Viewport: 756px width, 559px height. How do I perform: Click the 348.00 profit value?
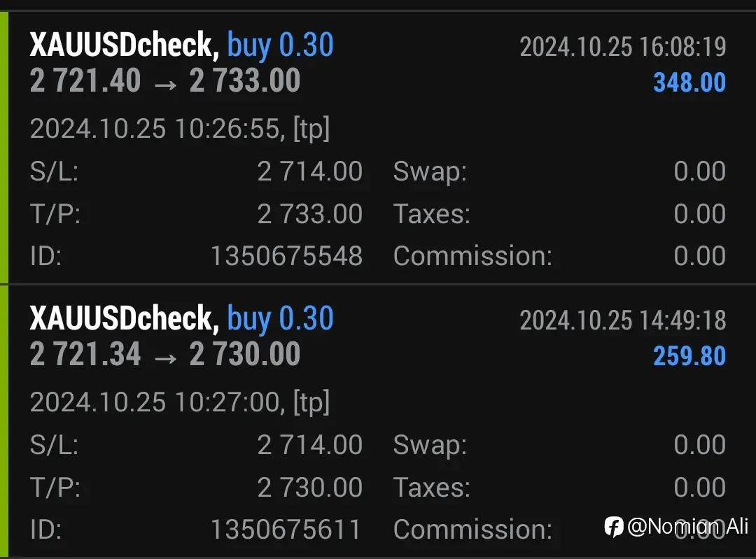click(x=689, y=83)
